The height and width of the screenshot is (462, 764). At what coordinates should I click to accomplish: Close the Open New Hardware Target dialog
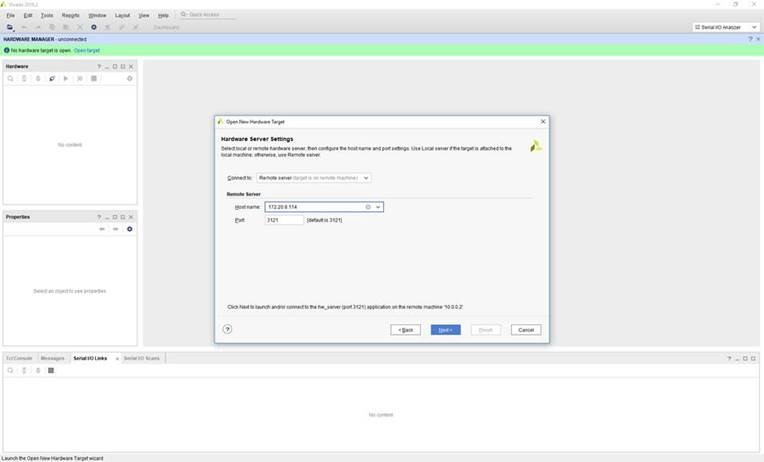[x=543, y=121]
